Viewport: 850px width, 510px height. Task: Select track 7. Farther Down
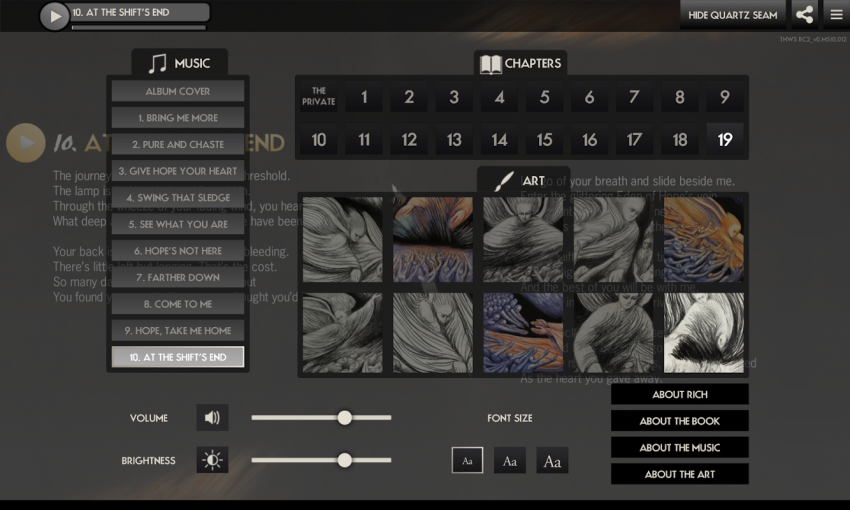point(178,277)
